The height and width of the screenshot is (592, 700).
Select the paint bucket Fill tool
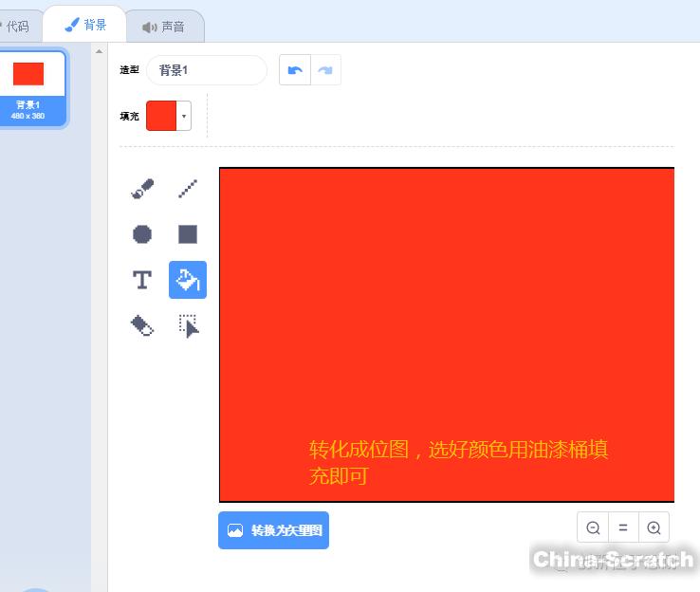188,280
